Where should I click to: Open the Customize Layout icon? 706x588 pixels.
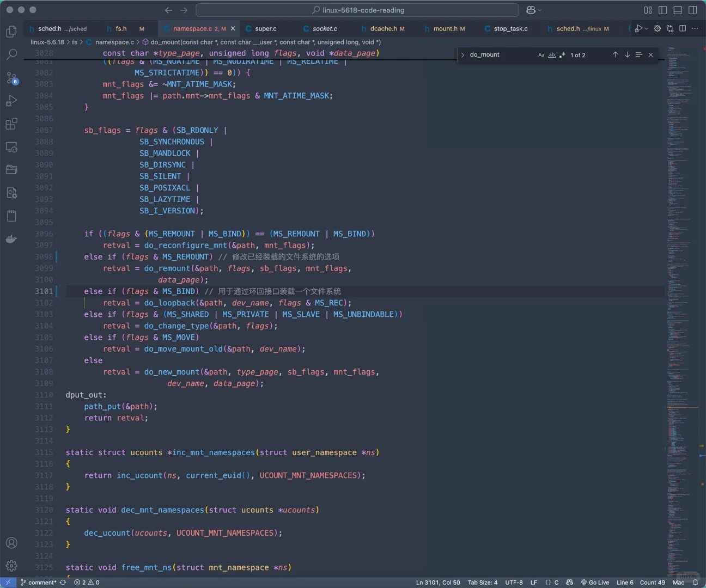[648, 10]
